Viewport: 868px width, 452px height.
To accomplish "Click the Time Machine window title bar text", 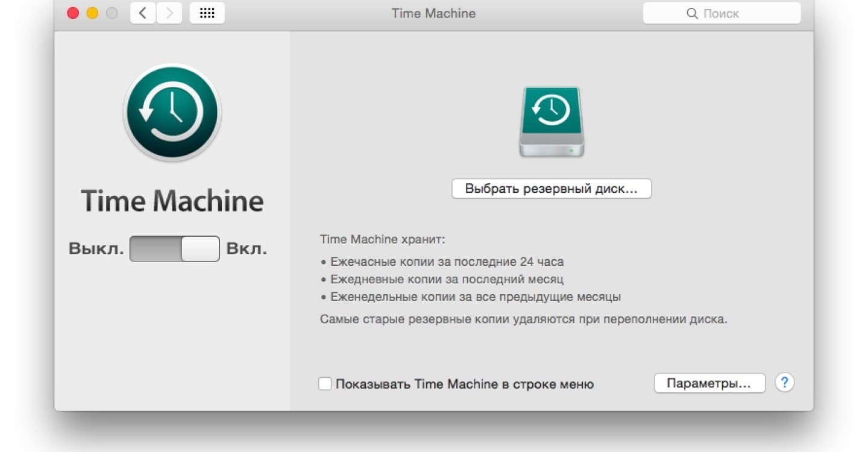I will 433,13.
